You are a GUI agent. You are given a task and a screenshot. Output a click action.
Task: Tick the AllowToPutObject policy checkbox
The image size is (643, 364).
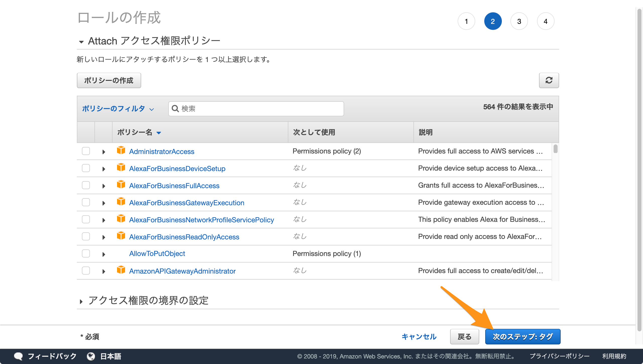[x=86, y=253]
